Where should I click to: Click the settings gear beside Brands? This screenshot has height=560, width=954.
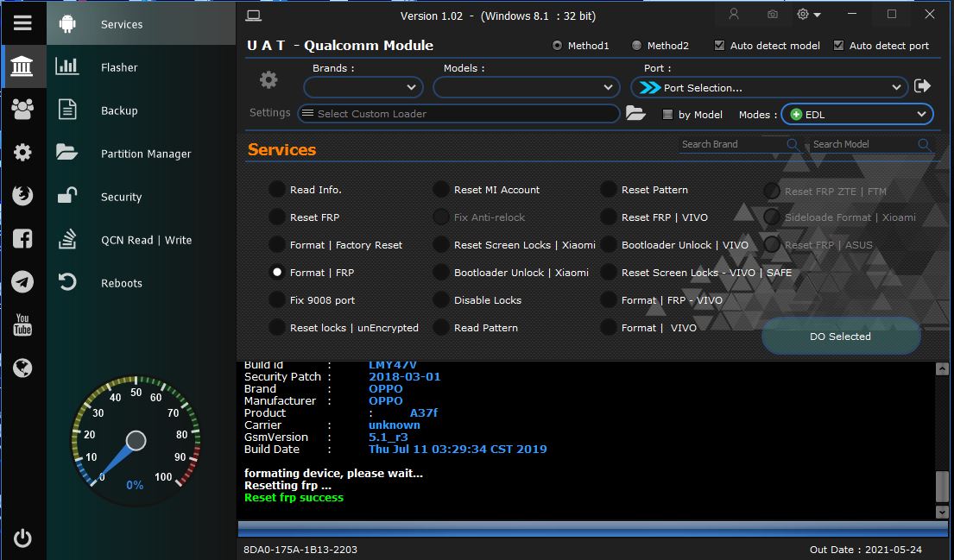click(269, 79)
